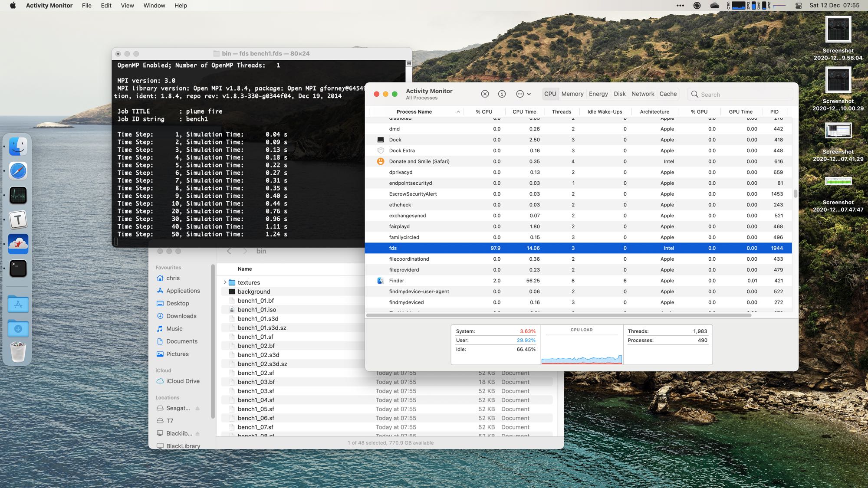
Task: Open the more options ellipsis dropdown in Activity Monitor
Action: (523, 94)
